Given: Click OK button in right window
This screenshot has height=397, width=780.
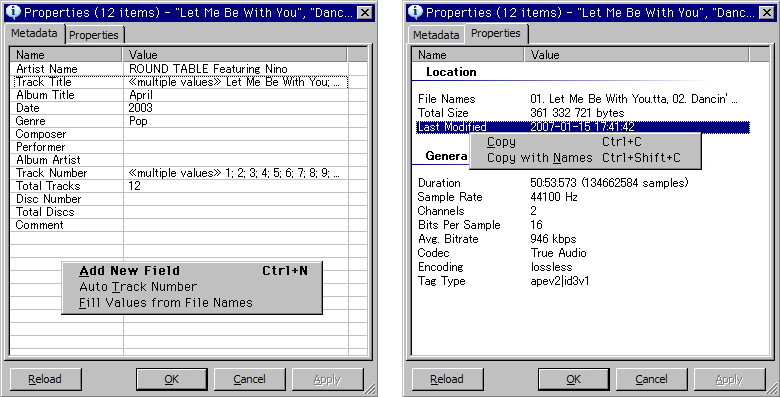Looking at the screenshot, I should 574,380.
